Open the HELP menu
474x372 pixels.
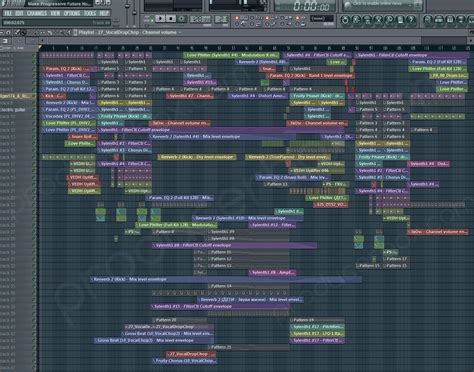pyautogui.click(x=104, y=13)
